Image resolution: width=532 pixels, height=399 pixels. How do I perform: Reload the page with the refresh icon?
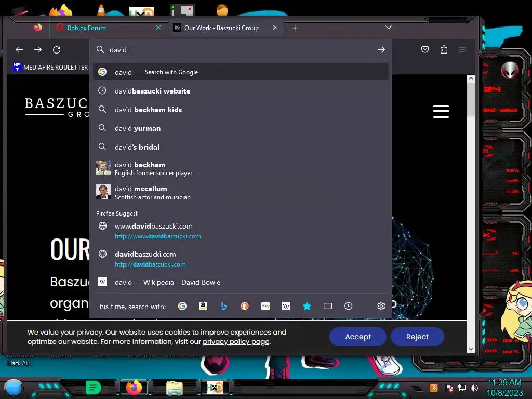tap(57, 50)
